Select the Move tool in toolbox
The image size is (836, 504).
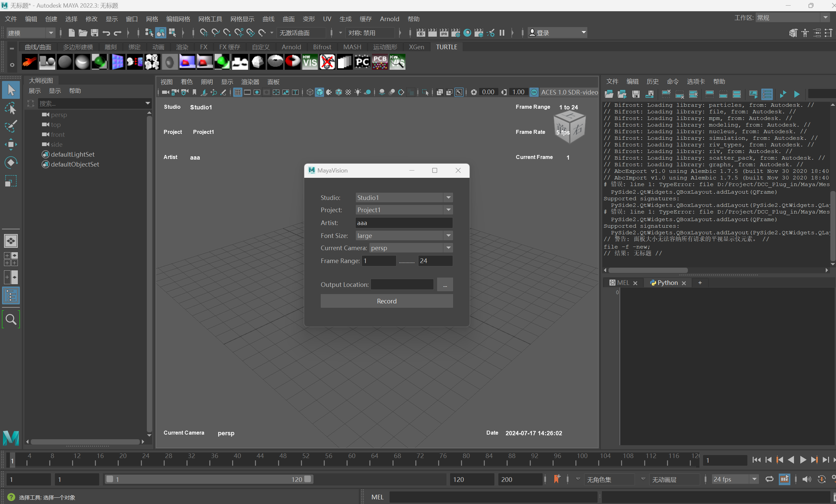(x=11, y=144)
